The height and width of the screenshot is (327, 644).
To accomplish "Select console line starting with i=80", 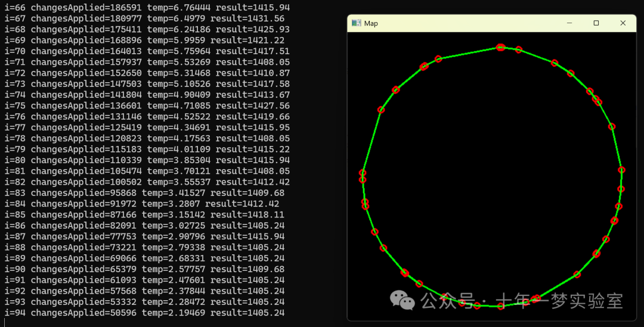I will click(x=147, y=160).
